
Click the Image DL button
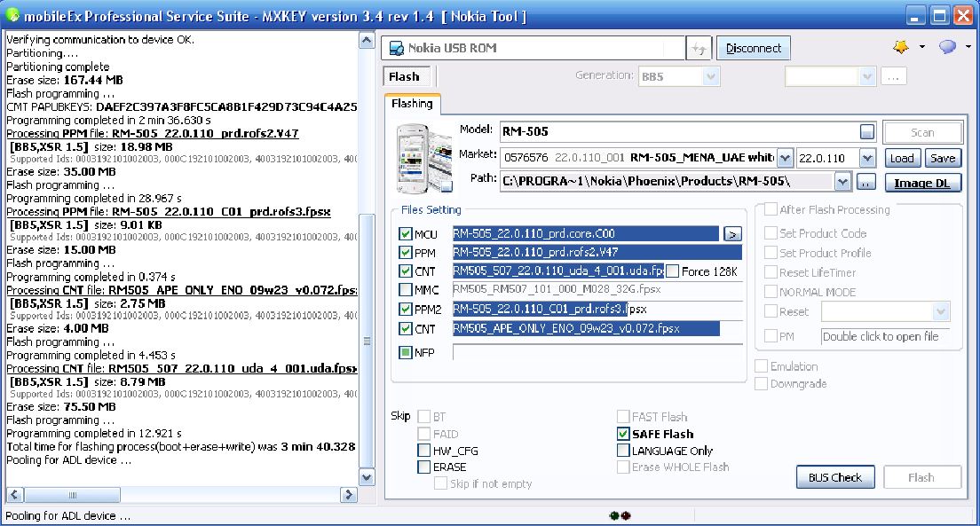pos(922,183)
